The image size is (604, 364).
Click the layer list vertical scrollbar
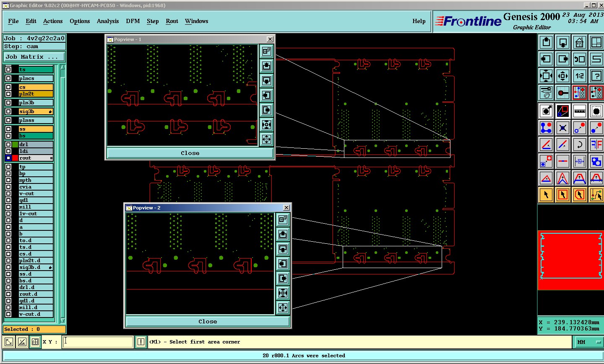click(63, 194)
